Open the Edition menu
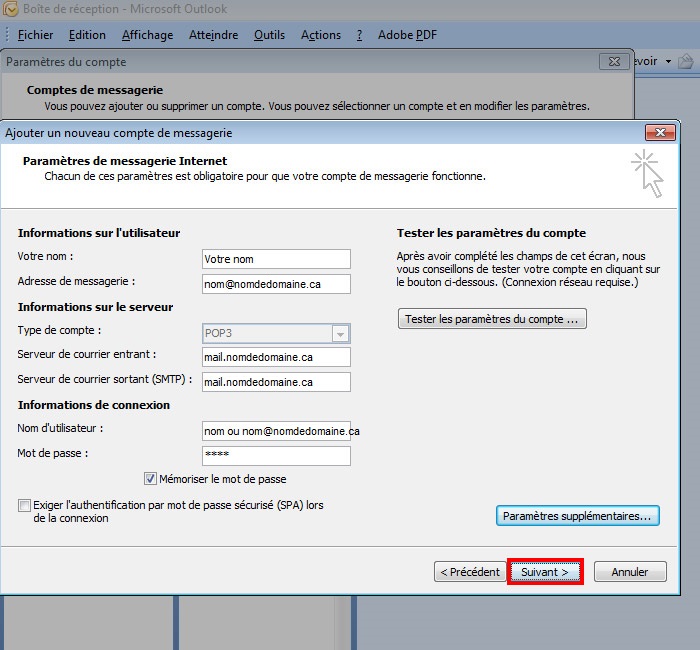Screen dimensions: 700x650 [87, 35]
